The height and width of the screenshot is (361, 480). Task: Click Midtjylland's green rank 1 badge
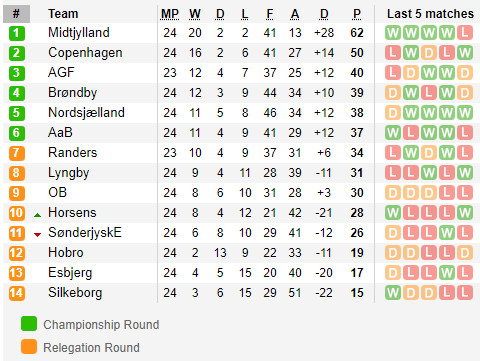pyautogui.click(x=17, y=33)
